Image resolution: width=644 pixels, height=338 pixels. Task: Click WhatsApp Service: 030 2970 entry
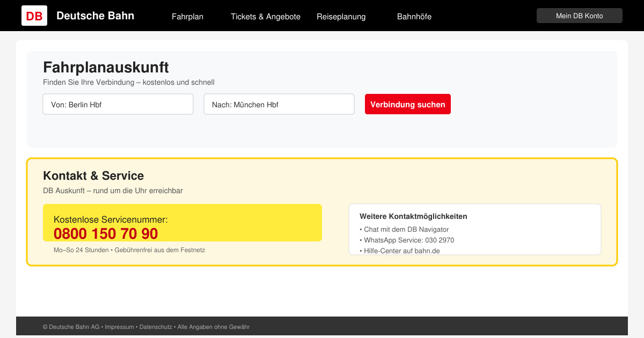[x=407, y=240]
